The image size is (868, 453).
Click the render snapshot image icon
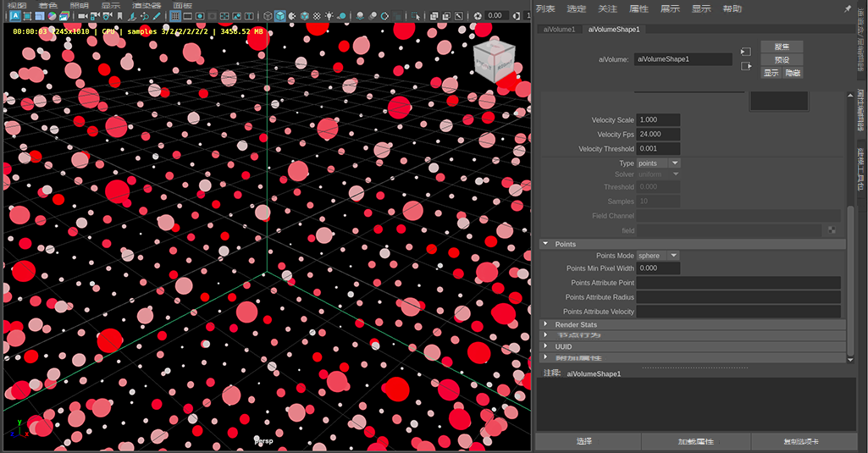coord(64,16)
